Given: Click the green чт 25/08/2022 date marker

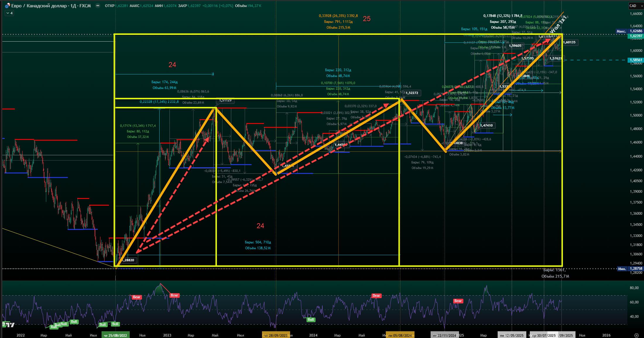Looking at the screenshot, I should point(115,335).
